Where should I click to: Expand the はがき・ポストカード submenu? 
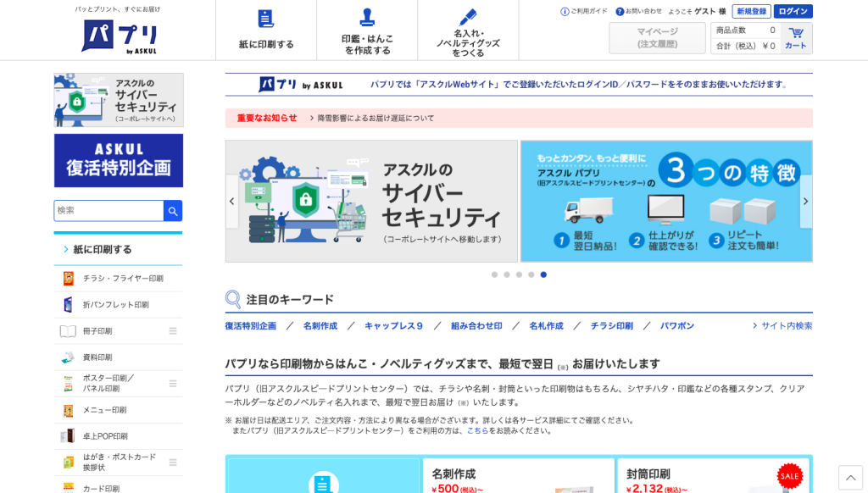pos(173,463)
